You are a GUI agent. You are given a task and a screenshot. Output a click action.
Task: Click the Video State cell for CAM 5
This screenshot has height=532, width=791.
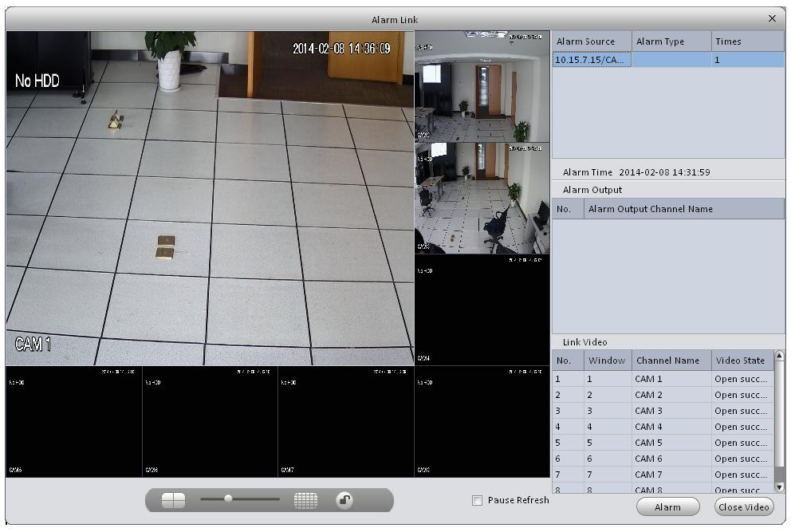[742, 443]
